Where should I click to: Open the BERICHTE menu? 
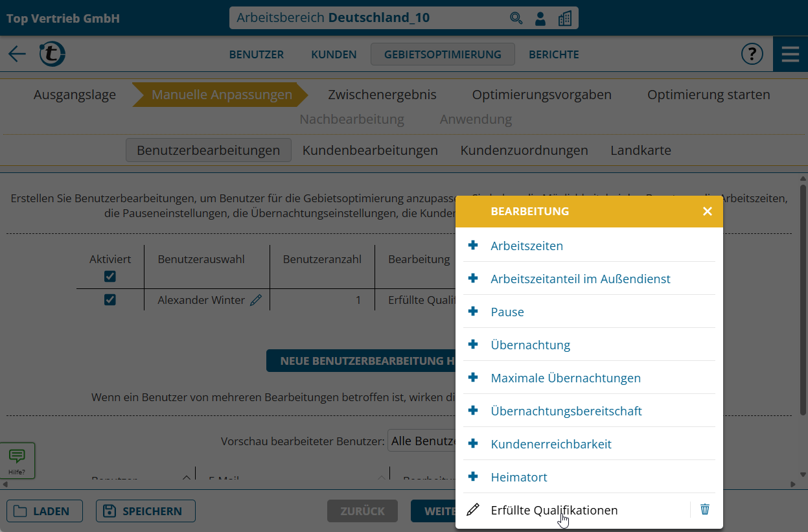553,54
